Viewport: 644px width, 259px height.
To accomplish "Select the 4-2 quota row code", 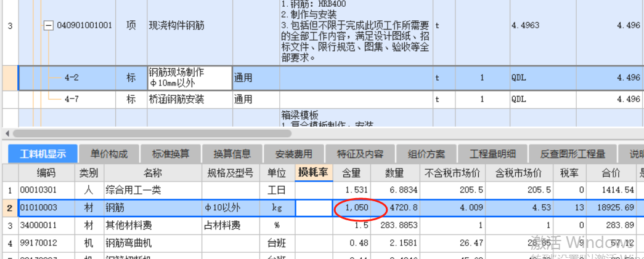I will coord(71,78).
